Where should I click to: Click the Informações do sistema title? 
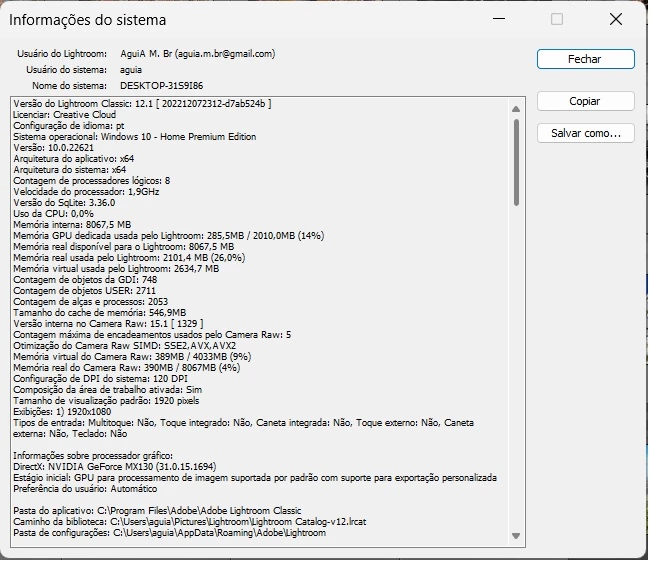pos(88,20)
